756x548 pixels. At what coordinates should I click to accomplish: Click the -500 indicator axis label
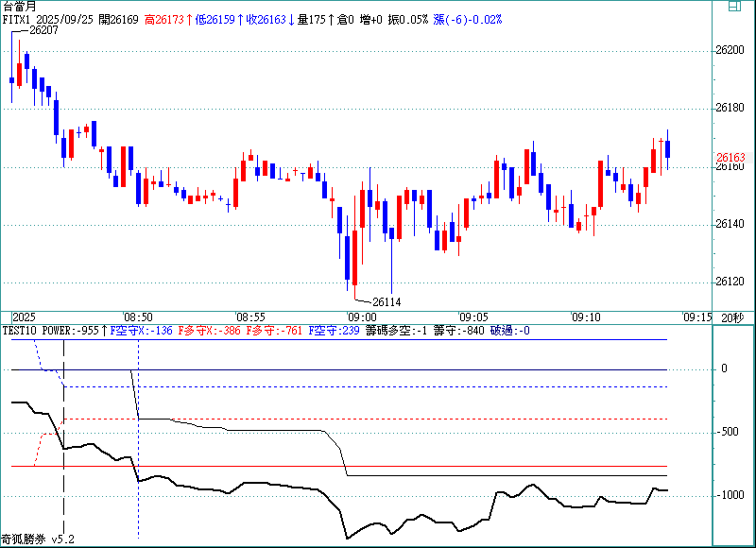[728, 432]
